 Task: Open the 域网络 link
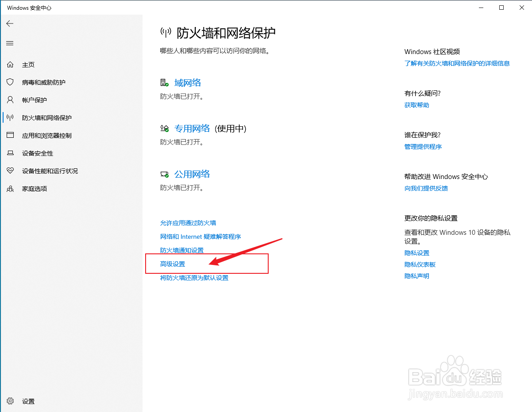pyautogui.click(x=188, y=83)
